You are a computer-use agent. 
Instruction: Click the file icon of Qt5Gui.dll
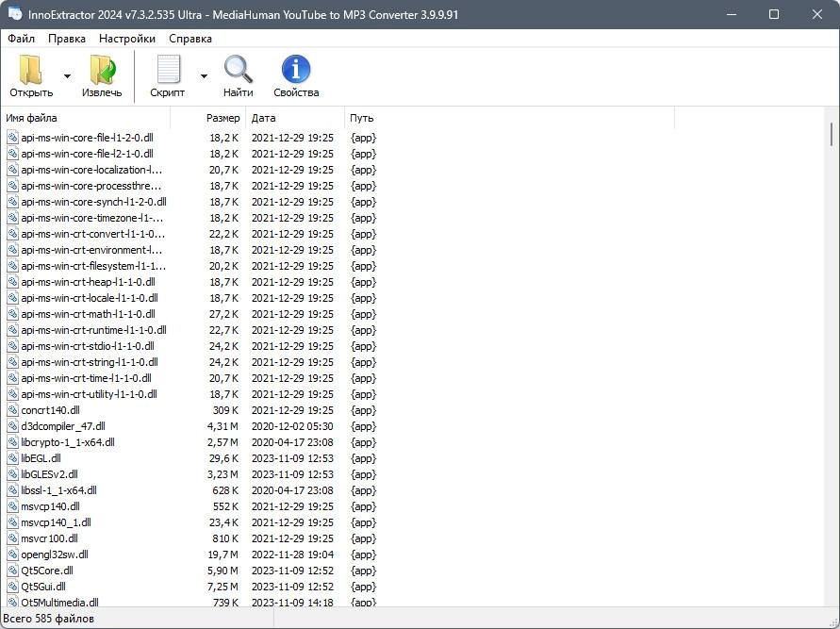13,588
